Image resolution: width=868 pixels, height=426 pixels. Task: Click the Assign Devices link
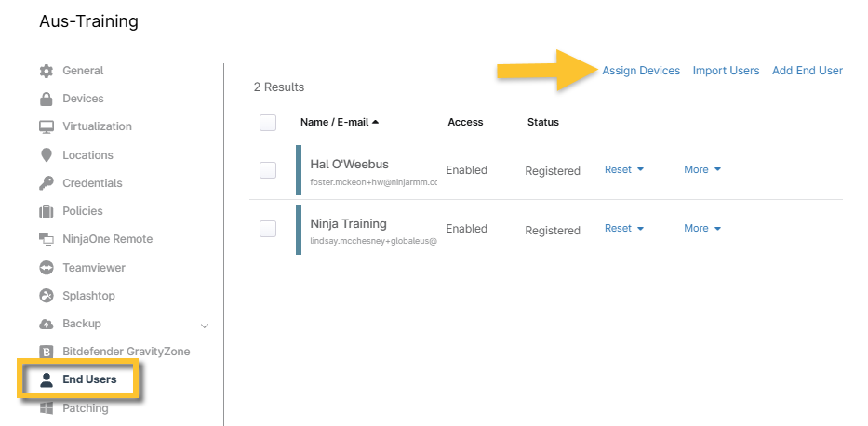[641, 71]
